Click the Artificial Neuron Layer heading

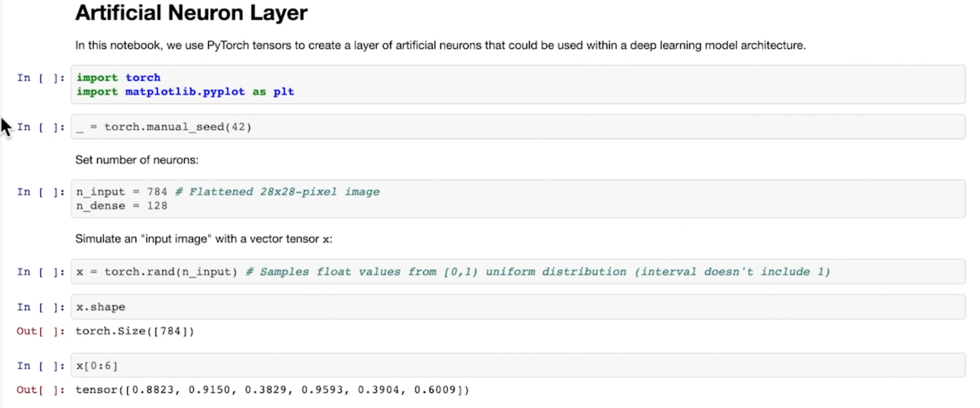191,13
